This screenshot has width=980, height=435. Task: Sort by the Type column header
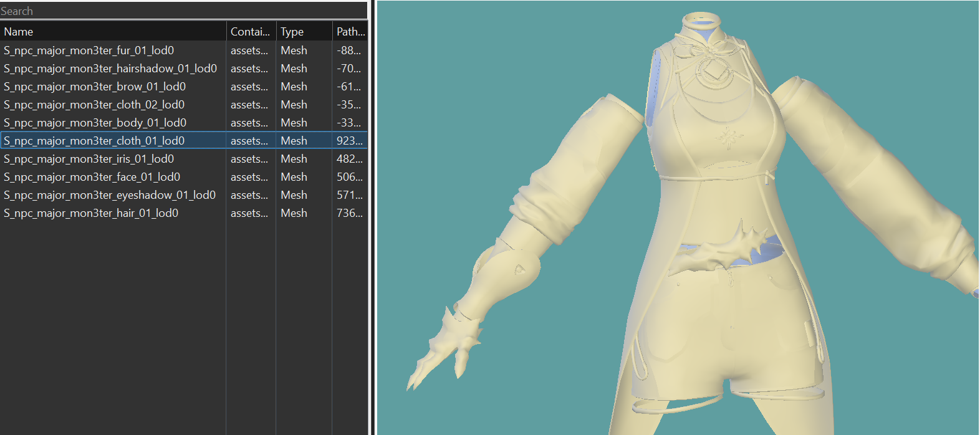click(304, 31)
